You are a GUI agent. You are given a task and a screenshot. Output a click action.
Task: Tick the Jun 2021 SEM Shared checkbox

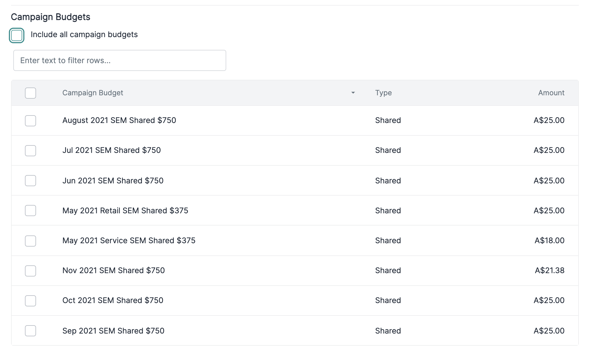tap(30, 181)
